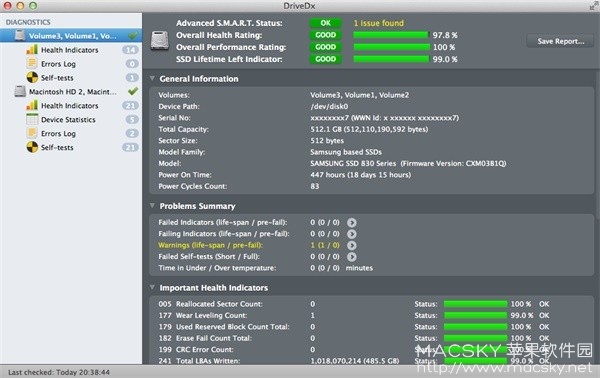Viewport: 600px width, 378px height.
Task: Collapse the Important Health Indicators section
Action: tap(152, 287)
